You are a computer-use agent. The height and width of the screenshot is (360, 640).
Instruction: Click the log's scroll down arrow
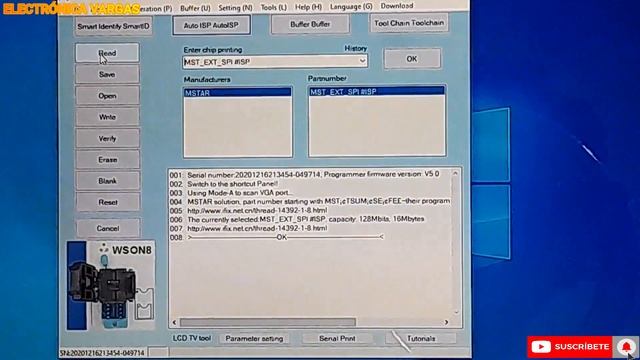click(x=456, y=312)
